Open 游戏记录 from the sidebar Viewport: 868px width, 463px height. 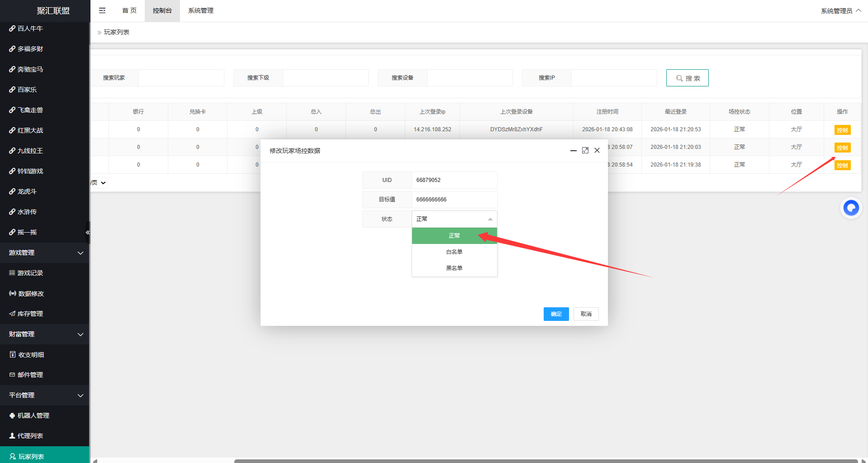pos(30,273)
